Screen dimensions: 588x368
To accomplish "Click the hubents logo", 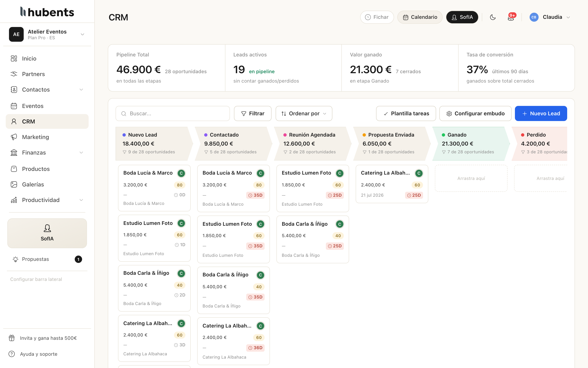I will [x=47, y=12].
